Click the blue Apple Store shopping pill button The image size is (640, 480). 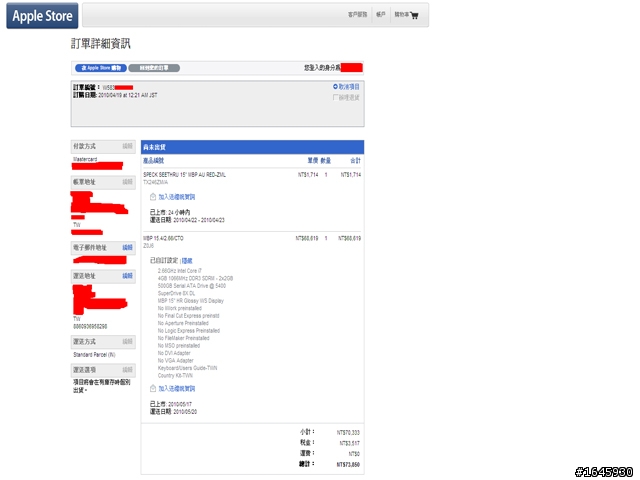coord(101,68)
